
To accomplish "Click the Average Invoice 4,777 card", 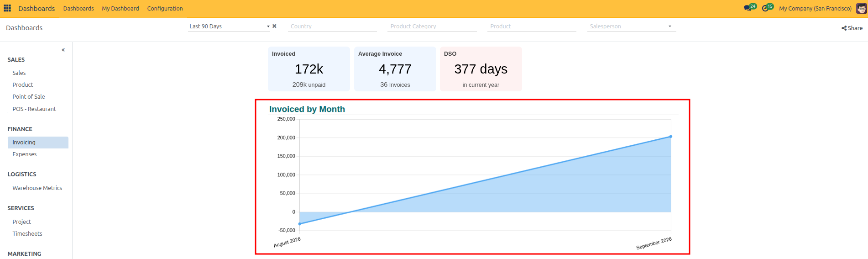I will (x=395, y=69).
